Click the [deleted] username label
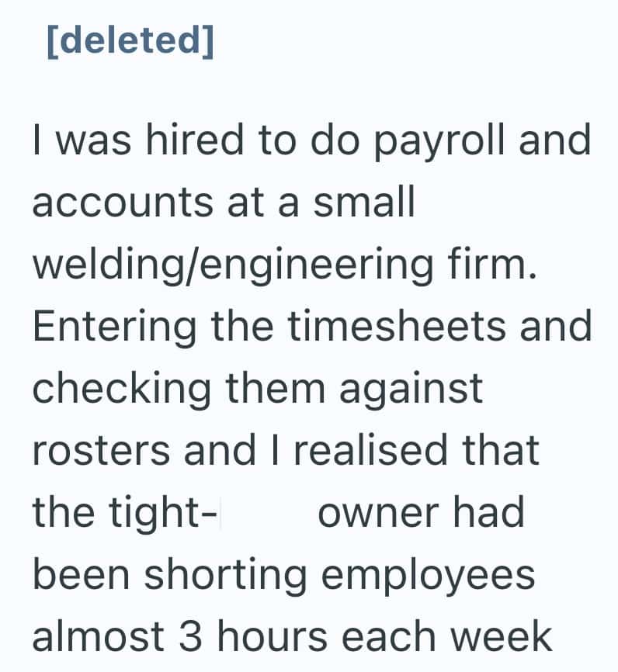This screenshot has height=672, width=618. pyautogui.click(x=130, y=40)
